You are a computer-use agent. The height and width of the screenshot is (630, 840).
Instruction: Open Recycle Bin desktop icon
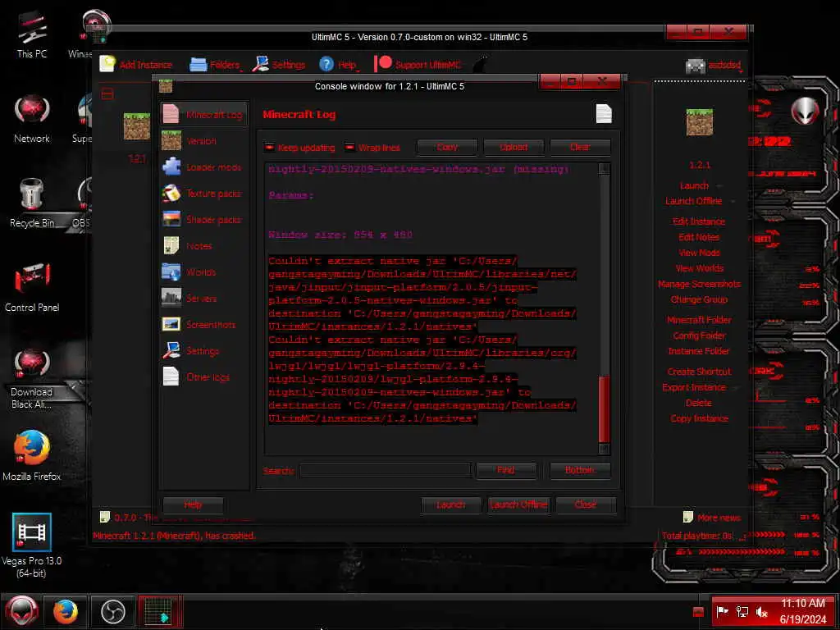32,194
